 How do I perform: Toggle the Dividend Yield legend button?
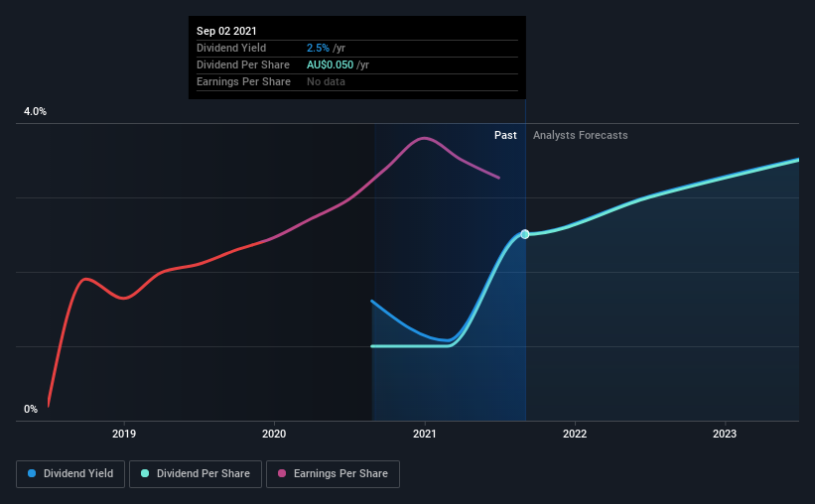tap(70, 474)
